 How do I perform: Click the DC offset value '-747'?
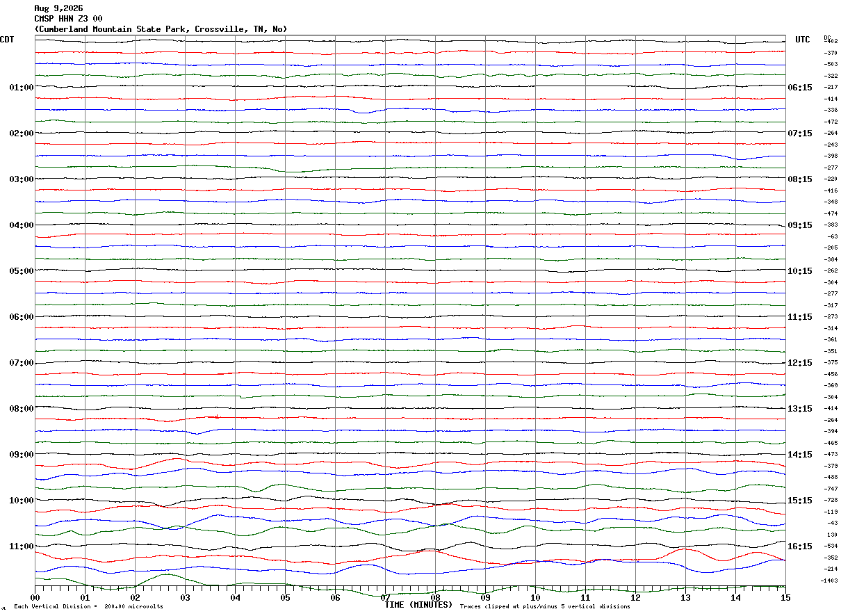[x=831, y=489]
